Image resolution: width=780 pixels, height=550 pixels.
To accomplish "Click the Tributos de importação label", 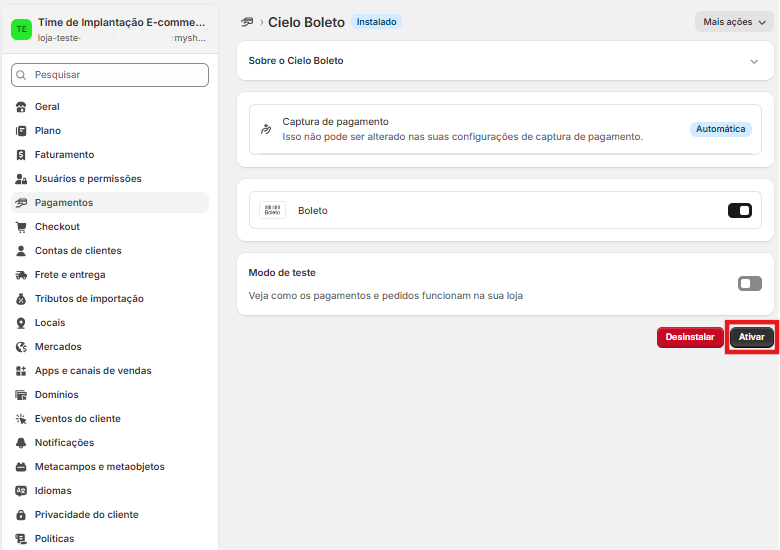I will point(89,298).
